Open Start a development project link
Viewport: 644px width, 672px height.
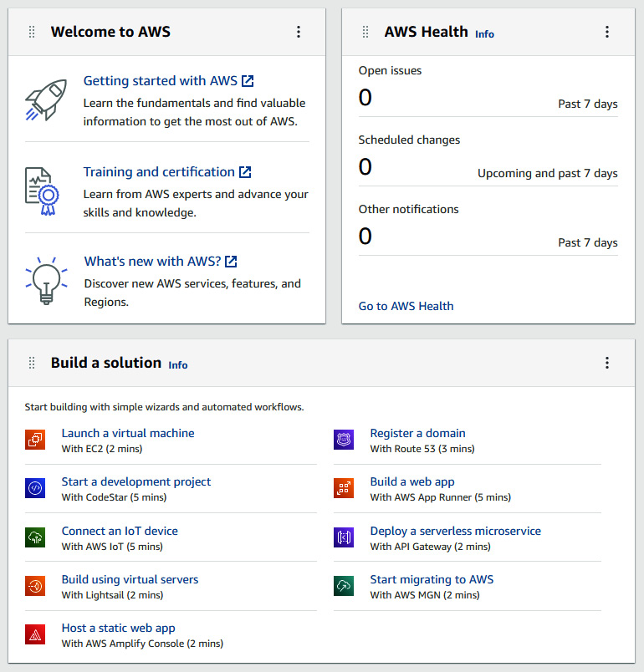(136, 481)
